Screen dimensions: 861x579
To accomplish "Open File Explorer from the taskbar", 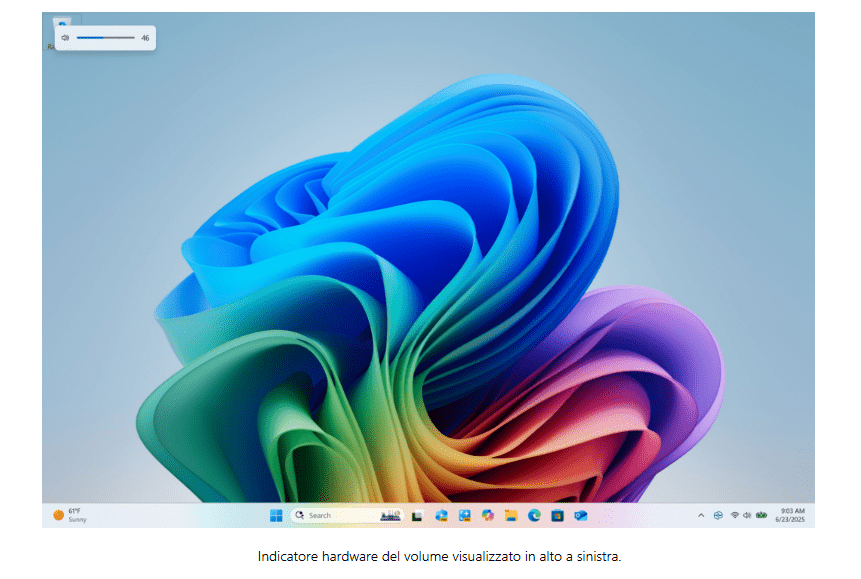I will click(x=511, y=515).
